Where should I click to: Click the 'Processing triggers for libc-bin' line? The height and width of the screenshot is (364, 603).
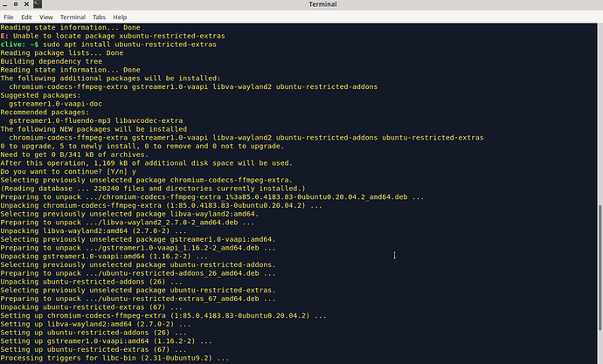(114, 358)
